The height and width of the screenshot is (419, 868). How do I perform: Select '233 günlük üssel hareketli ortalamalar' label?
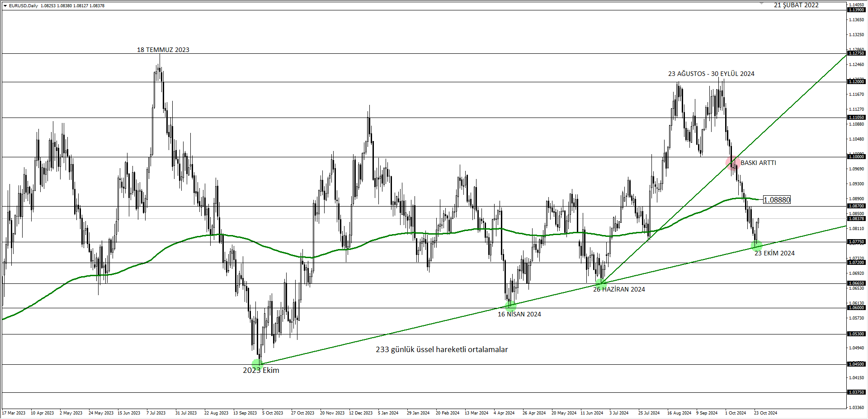point(442,349)
